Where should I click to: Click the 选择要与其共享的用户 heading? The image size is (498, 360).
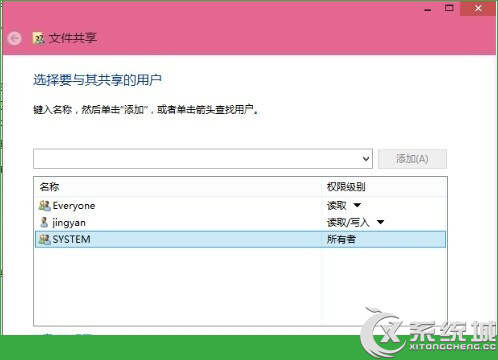pyautogui.click(x=97, y=80)
